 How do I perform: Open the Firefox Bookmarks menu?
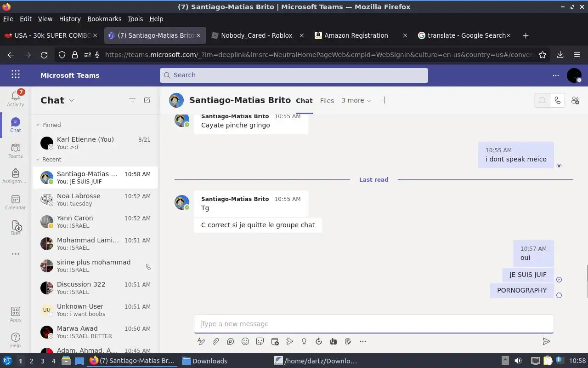coord(104,19)
